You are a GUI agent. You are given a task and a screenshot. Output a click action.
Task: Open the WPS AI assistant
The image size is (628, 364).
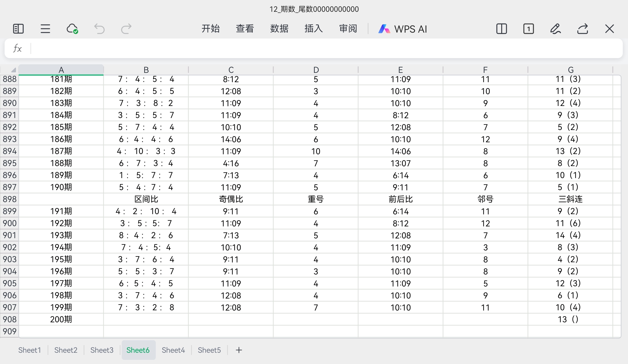[403, 29]
